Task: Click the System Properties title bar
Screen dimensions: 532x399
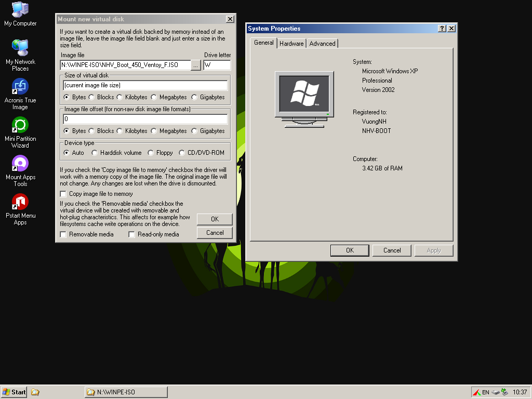Action: point(342,29)
